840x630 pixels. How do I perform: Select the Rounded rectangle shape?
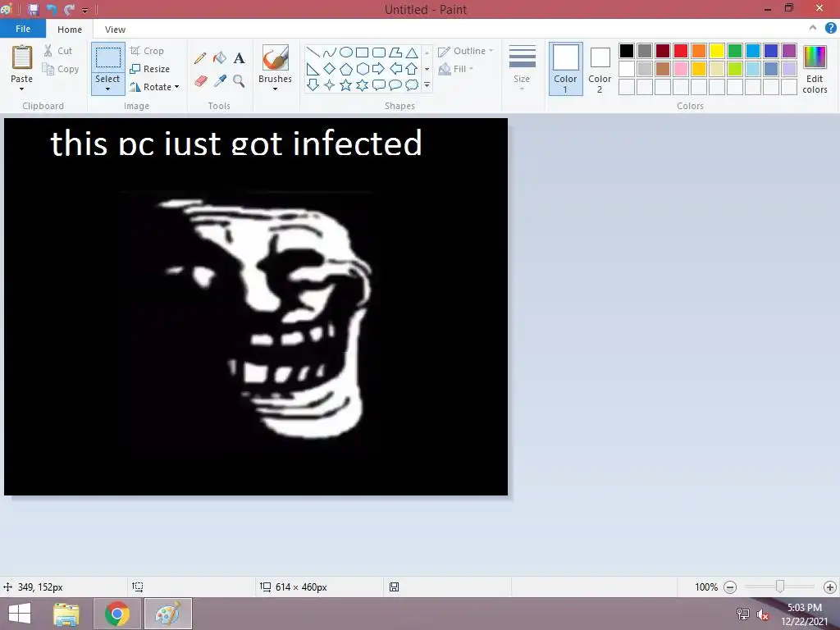379,52
